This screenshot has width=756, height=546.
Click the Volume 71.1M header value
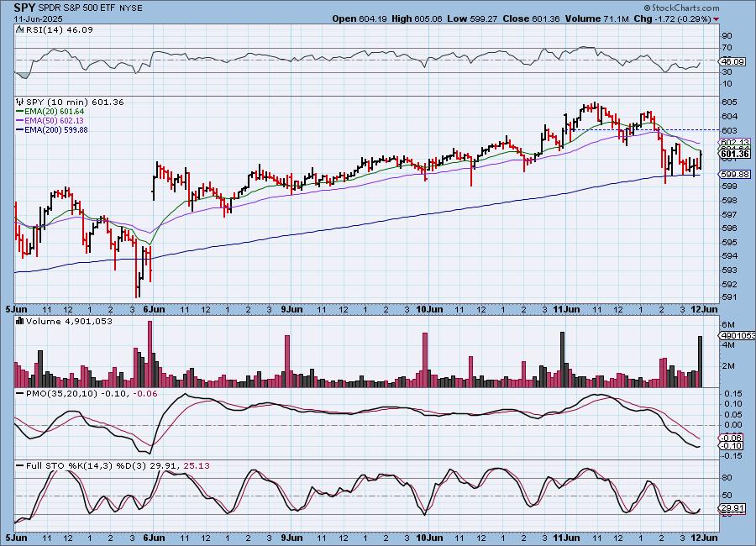click(x=596, y=18)
